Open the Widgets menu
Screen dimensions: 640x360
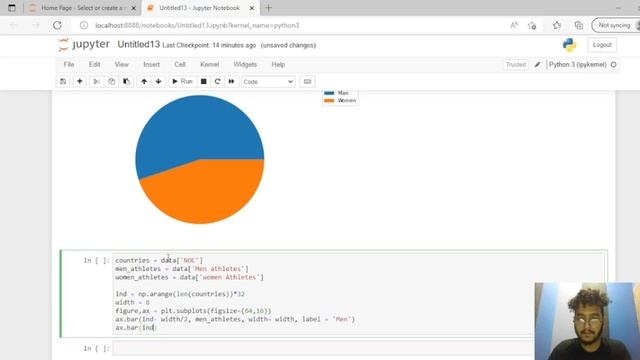tap(245, 64)
